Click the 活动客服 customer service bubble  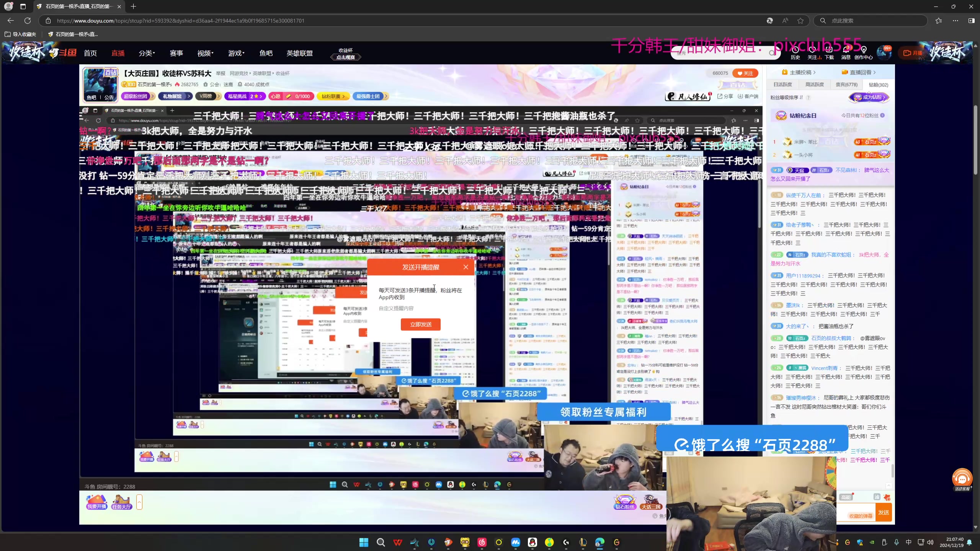pyautogui.click(x=962, y=479)
